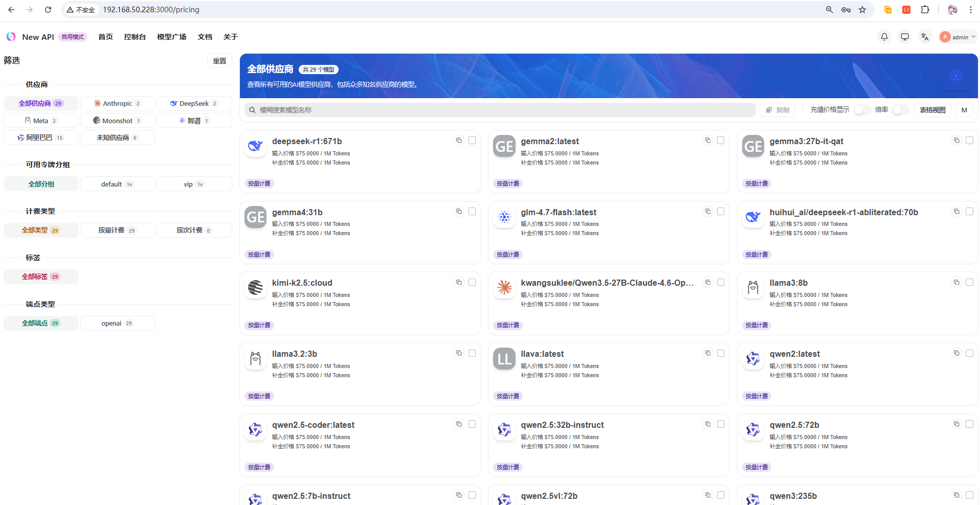This screenshot has height=505, width=980.
Task: Click copy icon on gemma2:latest card
Action: click(x=708, y=141)
